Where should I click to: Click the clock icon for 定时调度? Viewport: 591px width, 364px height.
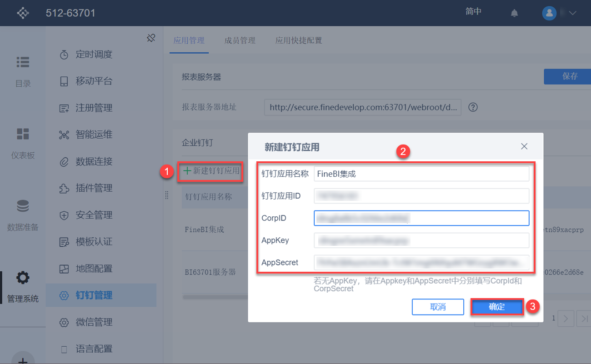pos(64,55)
